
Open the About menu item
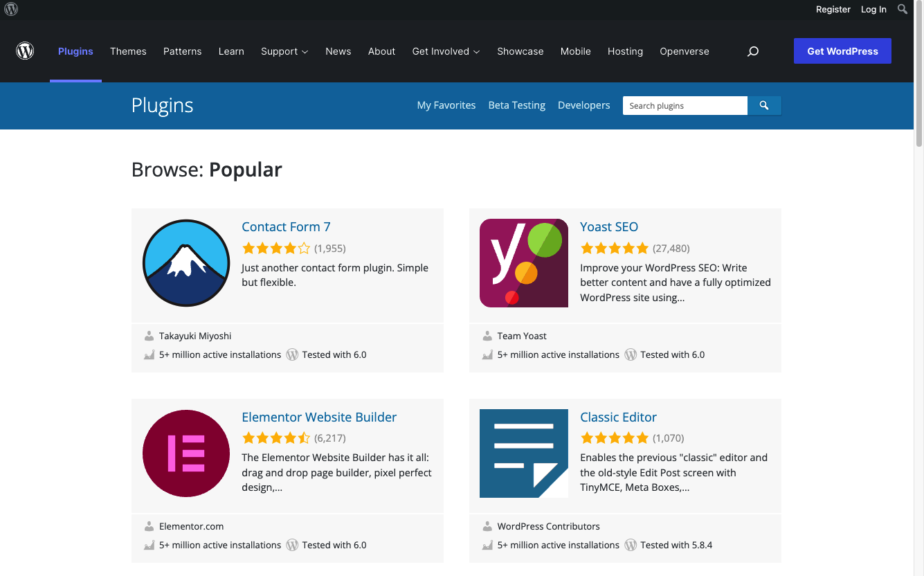pyautogui.click(x=381, y=51)
